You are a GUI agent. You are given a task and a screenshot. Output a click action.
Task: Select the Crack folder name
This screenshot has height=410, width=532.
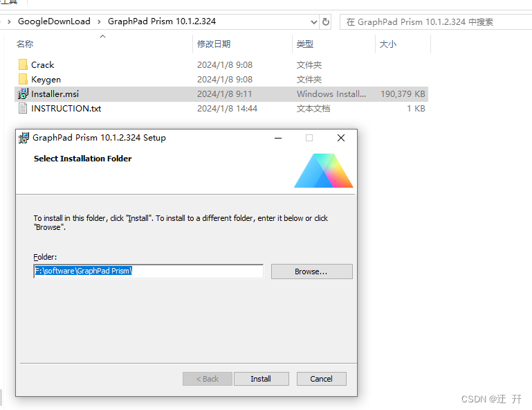coord(43,64)
